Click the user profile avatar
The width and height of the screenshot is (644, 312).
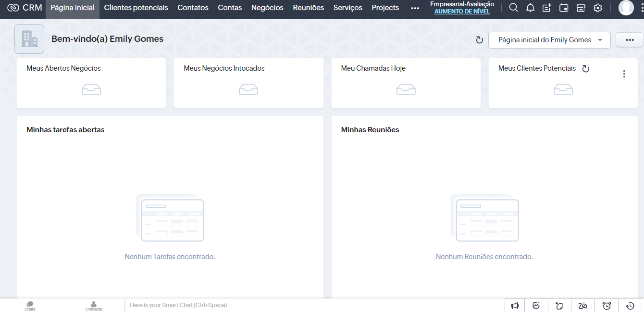(626, 8)
